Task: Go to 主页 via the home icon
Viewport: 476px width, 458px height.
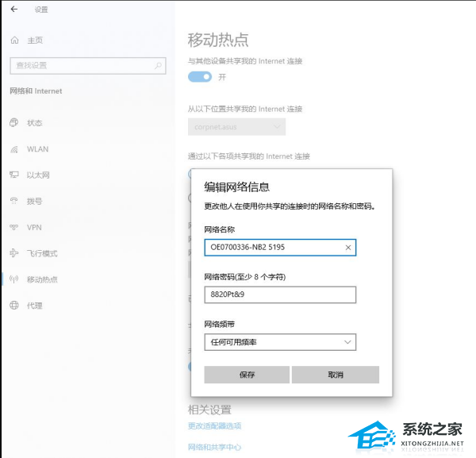Action: point(14,40)
